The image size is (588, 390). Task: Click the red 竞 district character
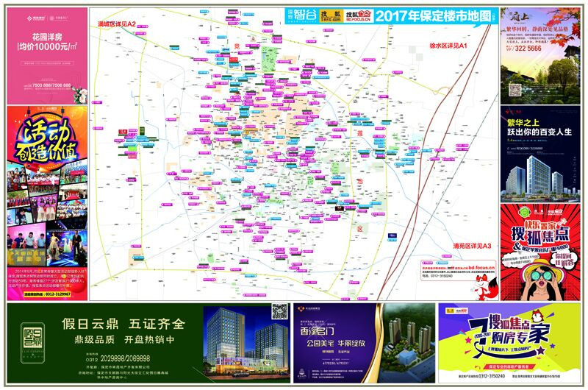(x=237, y=46)
